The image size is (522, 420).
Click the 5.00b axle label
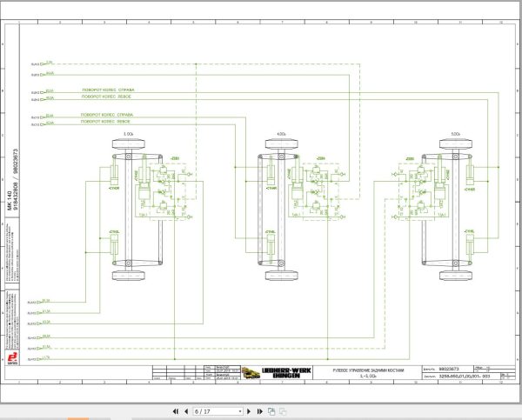point(455,134)
